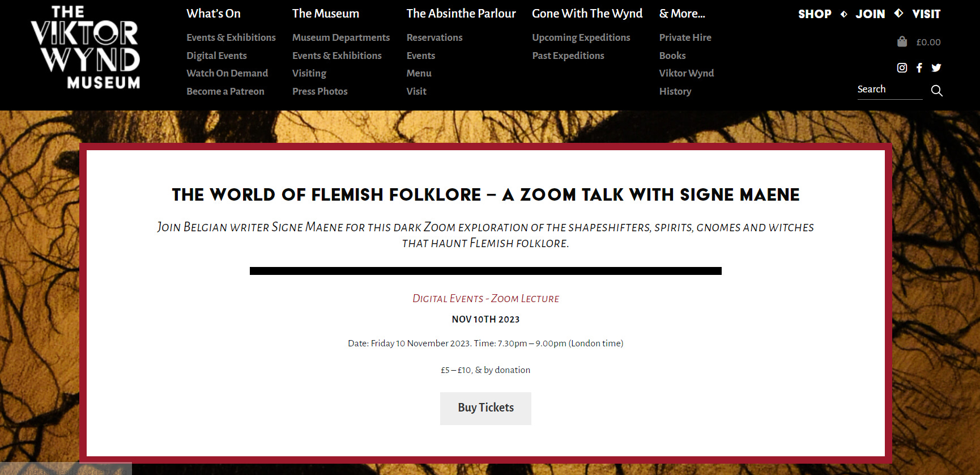Open Upcoming Expeditions

[581, 37]
